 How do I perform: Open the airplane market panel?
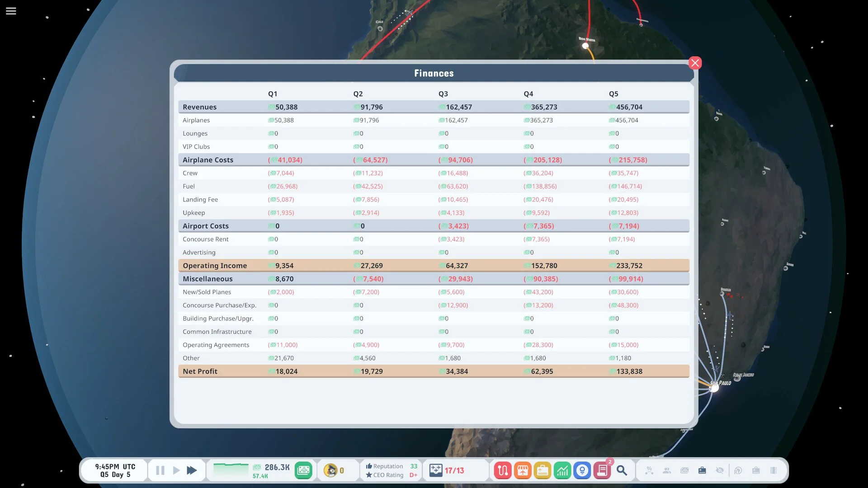coord(522,470)
